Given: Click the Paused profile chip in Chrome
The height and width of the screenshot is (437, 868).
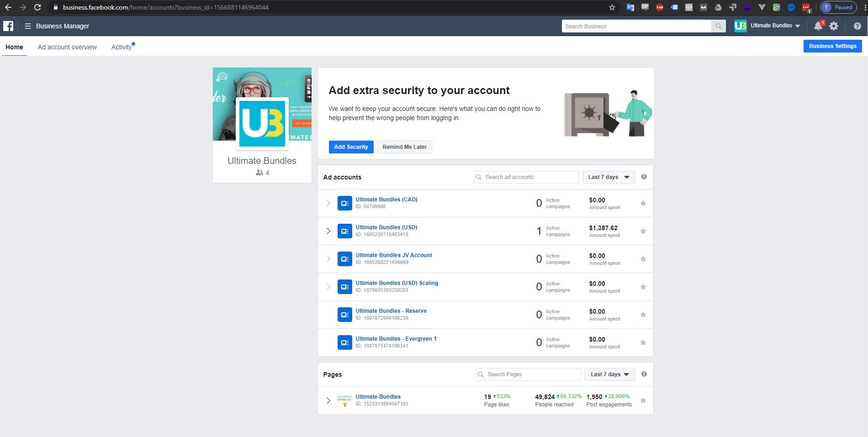Looking at the screenshot, I should 838,7.
